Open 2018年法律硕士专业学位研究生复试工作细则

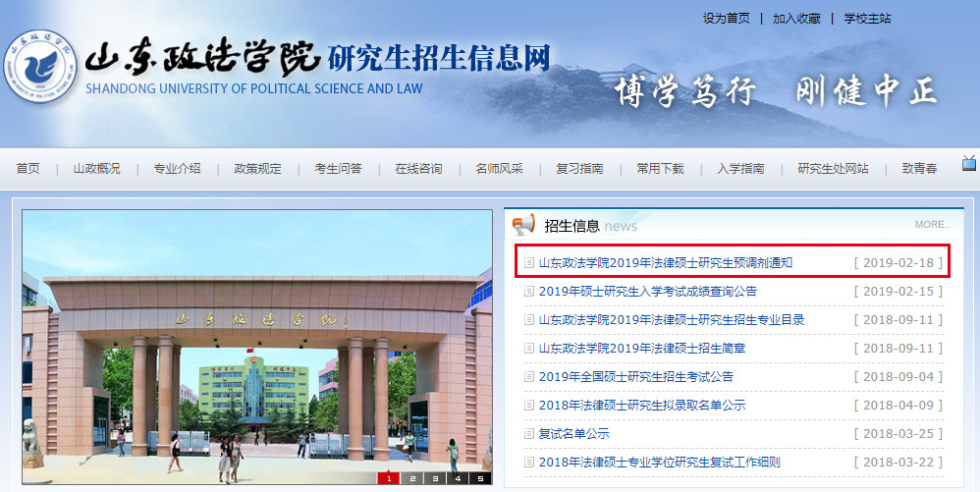pyautogui.click(x=660, y=463)
